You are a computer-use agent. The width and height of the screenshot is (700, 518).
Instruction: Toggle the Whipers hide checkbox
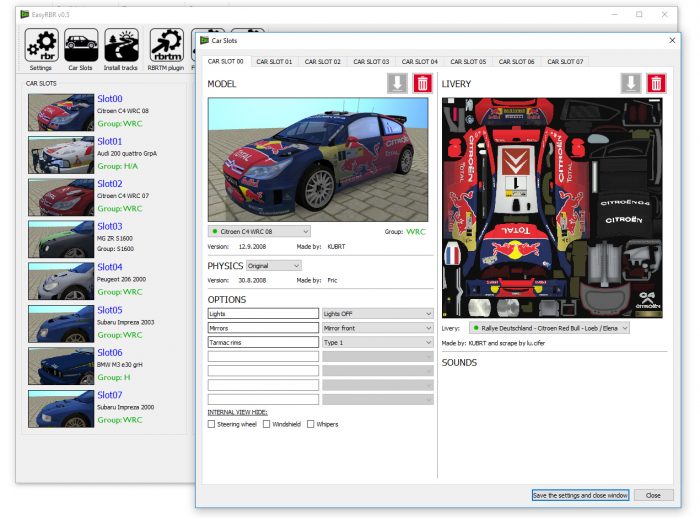click(311, 424)
